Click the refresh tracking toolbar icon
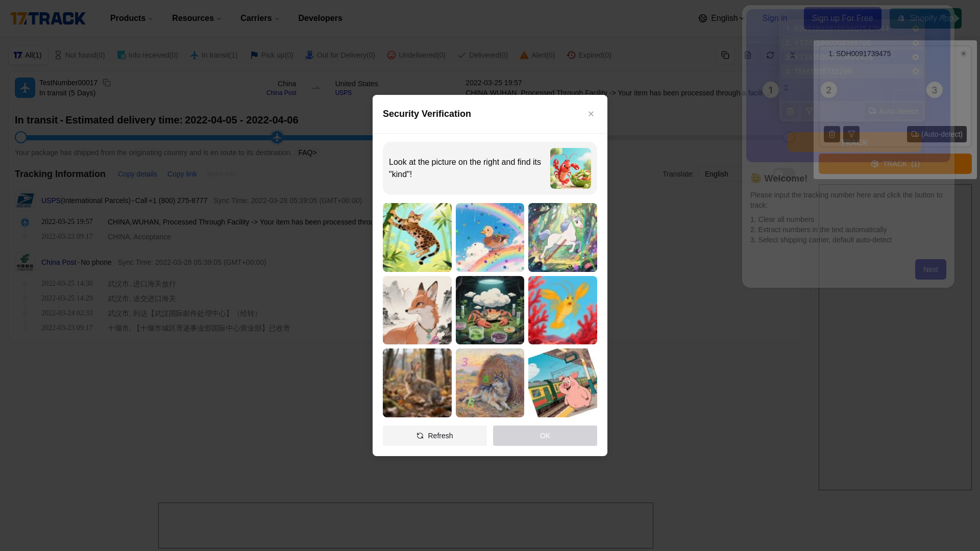The width and height of the screenshot is (980, 551). tap(770, 55)
